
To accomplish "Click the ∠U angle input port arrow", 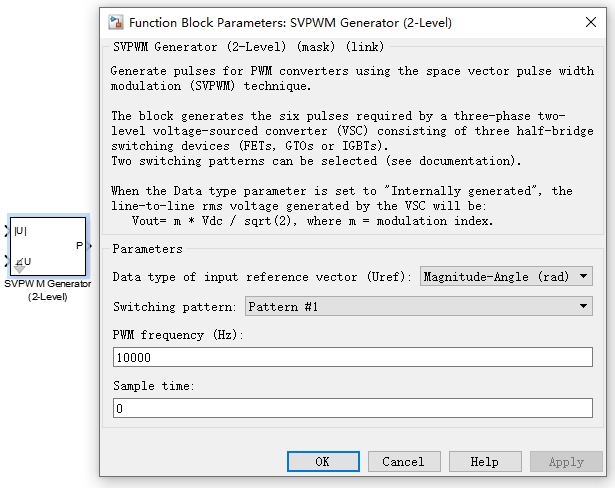I will [7, 261].
